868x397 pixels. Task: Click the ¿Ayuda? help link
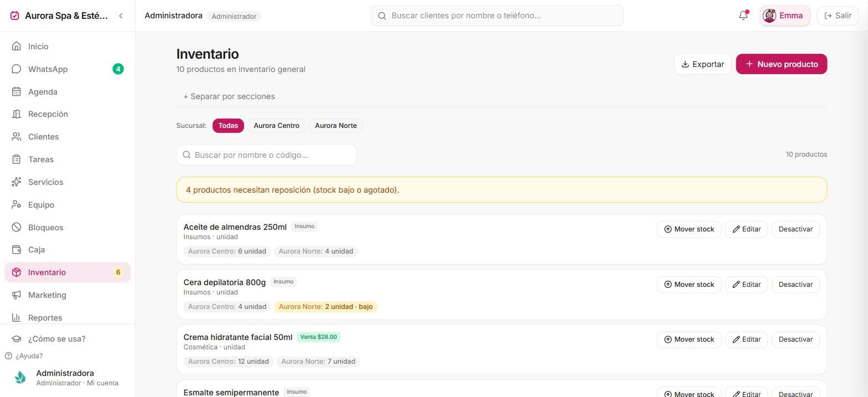[x=24, y=356]
